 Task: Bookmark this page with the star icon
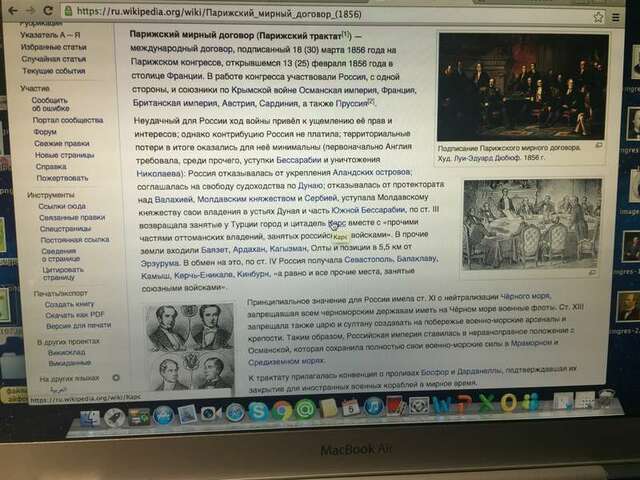(x=598, y=17)
